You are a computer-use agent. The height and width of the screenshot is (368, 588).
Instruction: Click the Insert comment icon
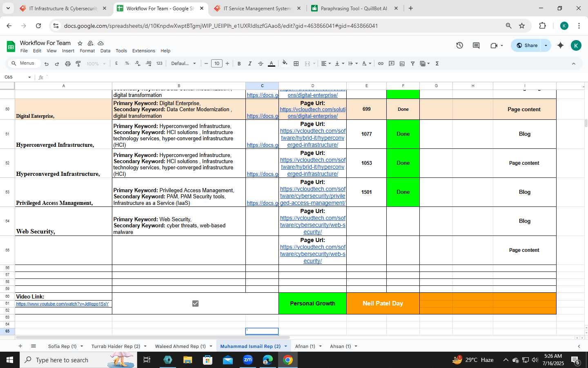[391, 63]
